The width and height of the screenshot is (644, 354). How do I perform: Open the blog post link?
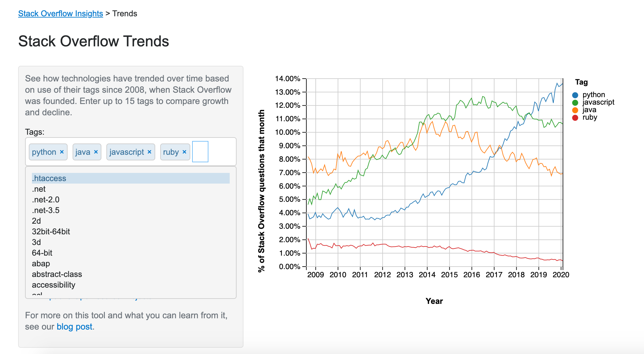pyautogui.click(x=74, y=327)
